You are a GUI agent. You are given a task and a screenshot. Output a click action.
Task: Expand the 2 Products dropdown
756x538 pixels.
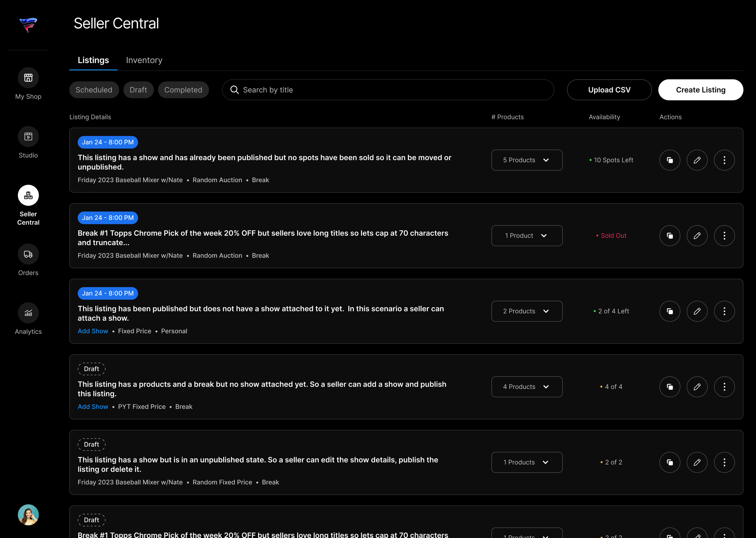point(526,311)
